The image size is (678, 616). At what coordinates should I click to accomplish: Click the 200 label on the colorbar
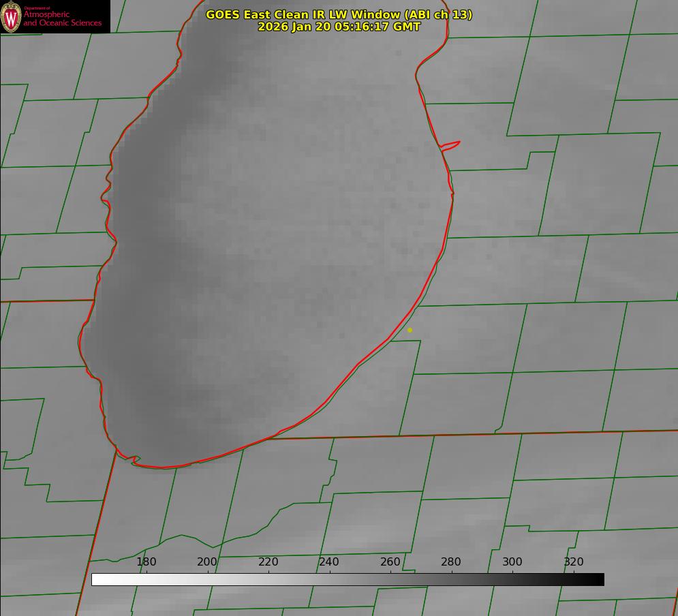207,561
